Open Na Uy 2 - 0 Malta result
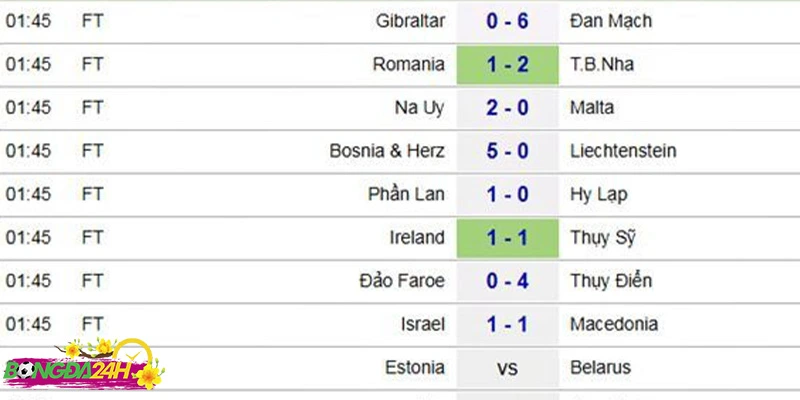 coord(507,108)
